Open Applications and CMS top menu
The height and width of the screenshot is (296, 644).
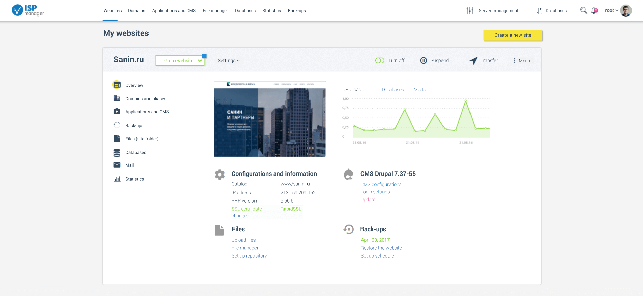(x=174, y=11)
